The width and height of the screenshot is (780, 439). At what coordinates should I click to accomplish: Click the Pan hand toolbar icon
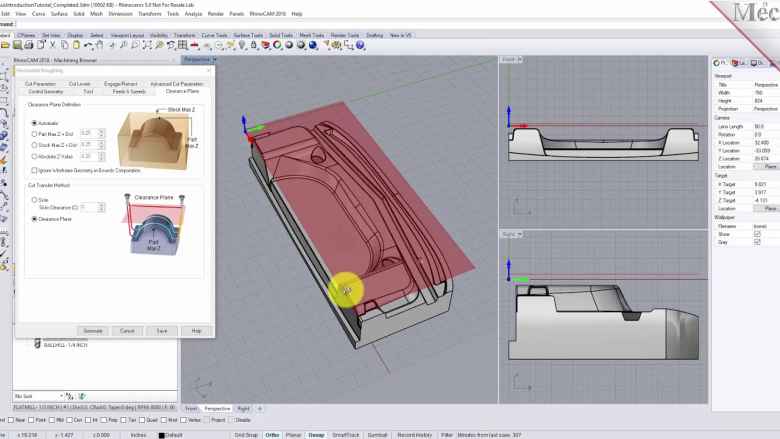[x=100, y=46]
